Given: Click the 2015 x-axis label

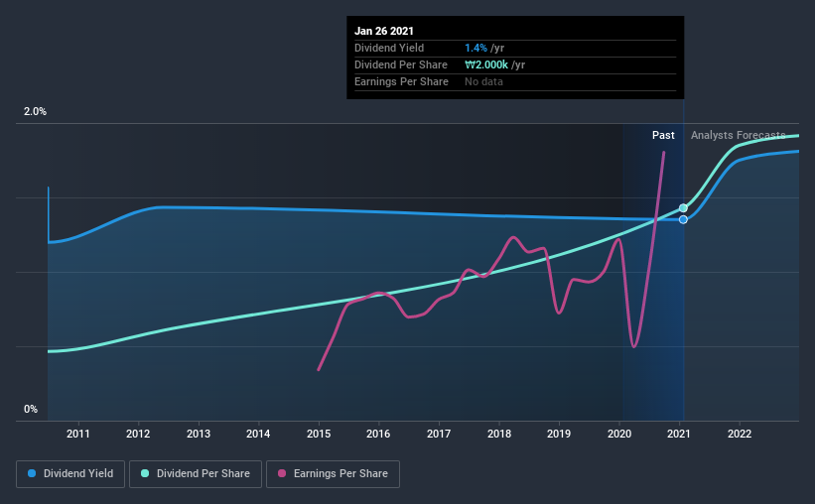Looking at the screenshot, I should [x=319, y=434].
